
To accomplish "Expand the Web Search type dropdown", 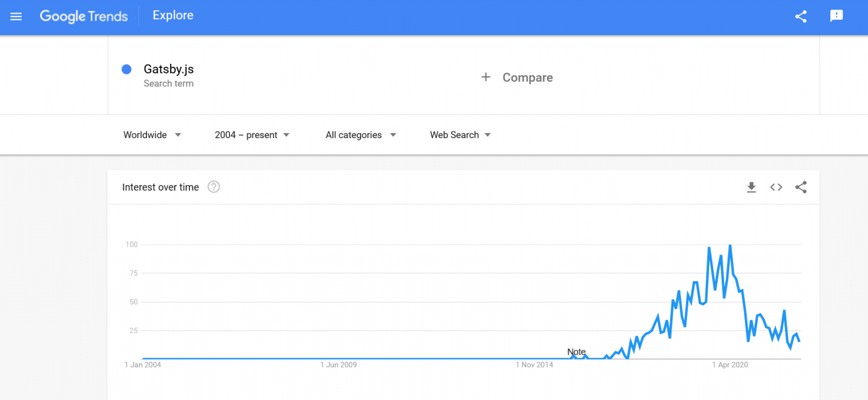I will click(x=460, y=135).
